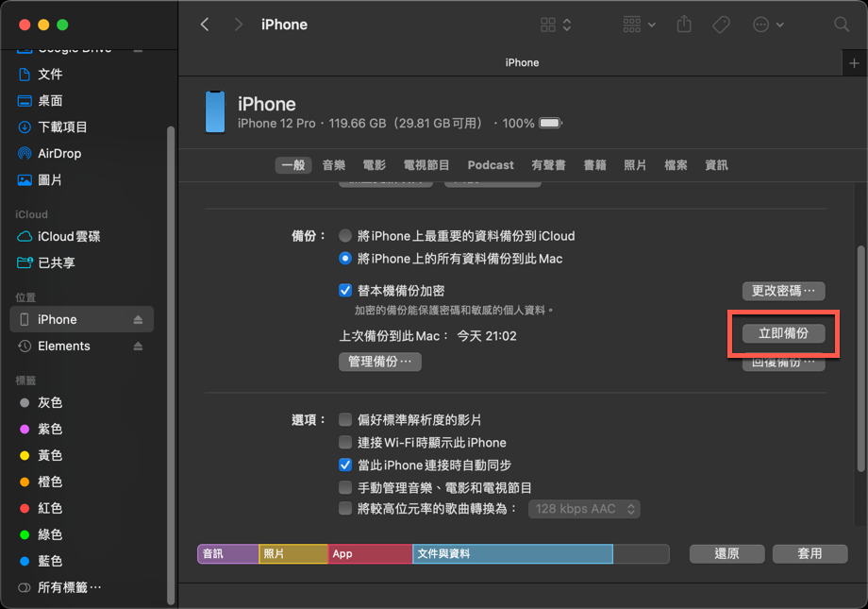Switch to the 檔案 tab

tap(676, 165)
